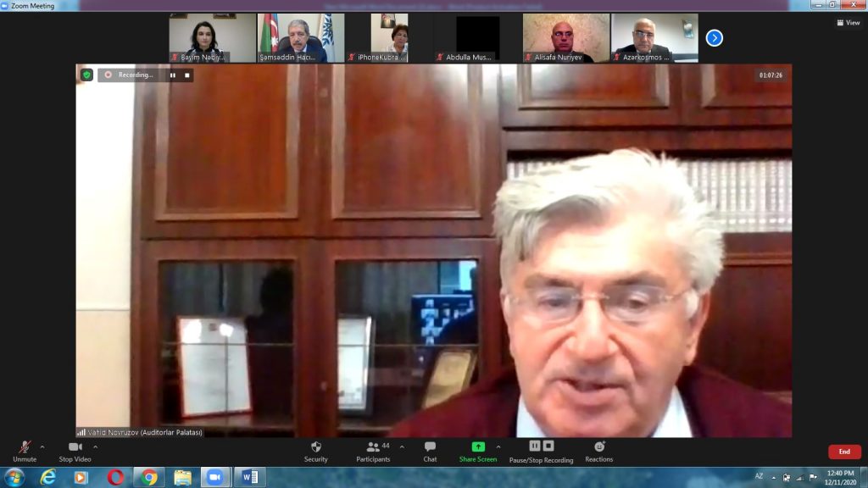Open the View layout menu
The image size is (868, 488).
(x=847, y=23)
